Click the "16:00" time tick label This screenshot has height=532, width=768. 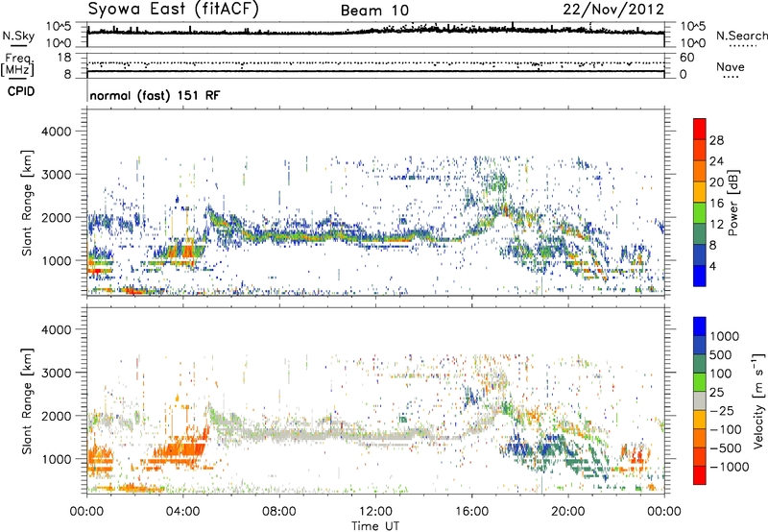[471, 512]
